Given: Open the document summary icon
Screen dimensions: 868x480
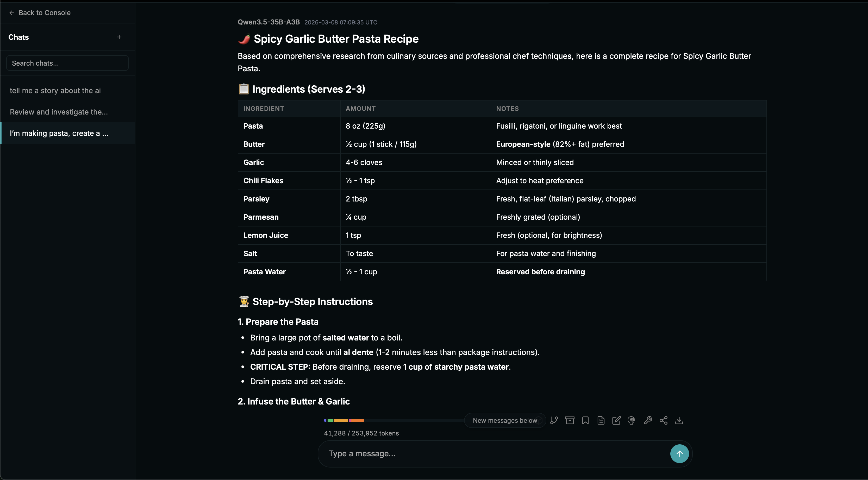Looking at the screenshot, I should pos(601,420).
